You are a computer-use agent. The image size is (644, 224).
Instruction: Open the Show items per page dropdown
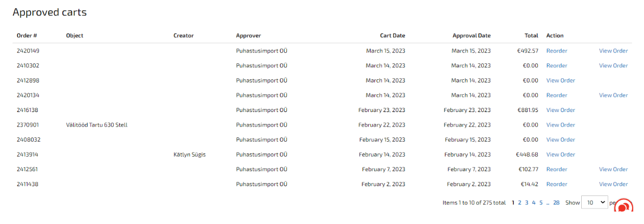click(595, 203)
